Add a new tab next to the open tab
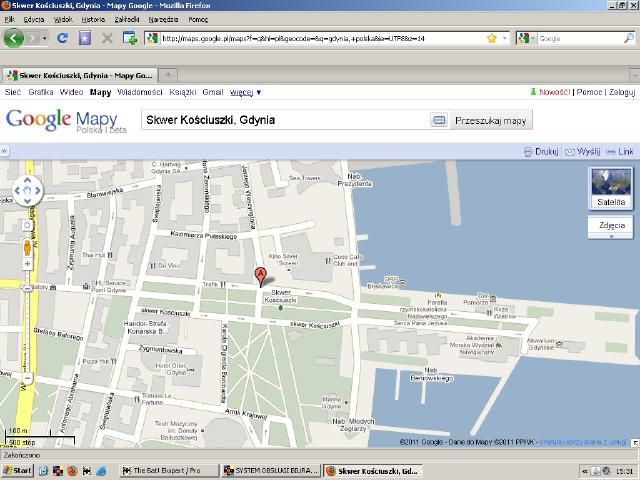Viewport: 640px width, 480px height. click(168, 76)
